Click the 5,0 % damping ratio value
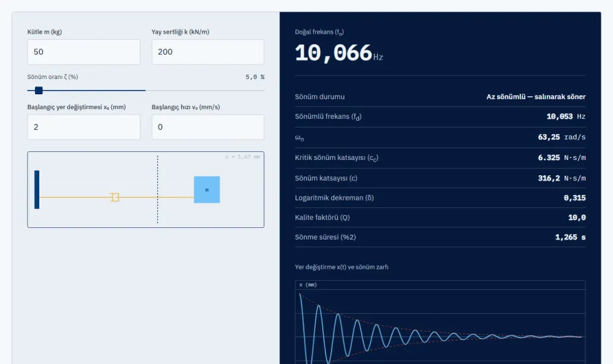 (255, 77)
